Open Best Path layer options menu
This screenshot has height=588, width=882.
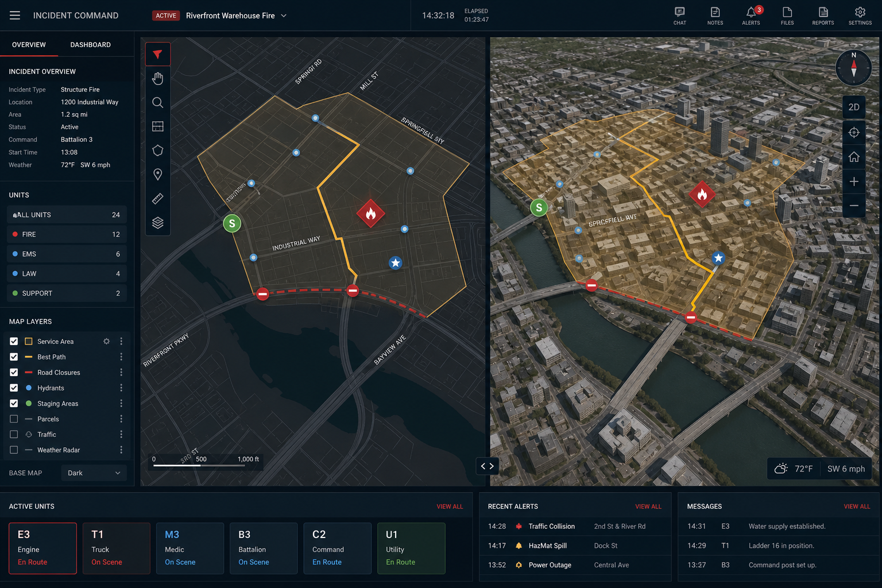[121, 357]
